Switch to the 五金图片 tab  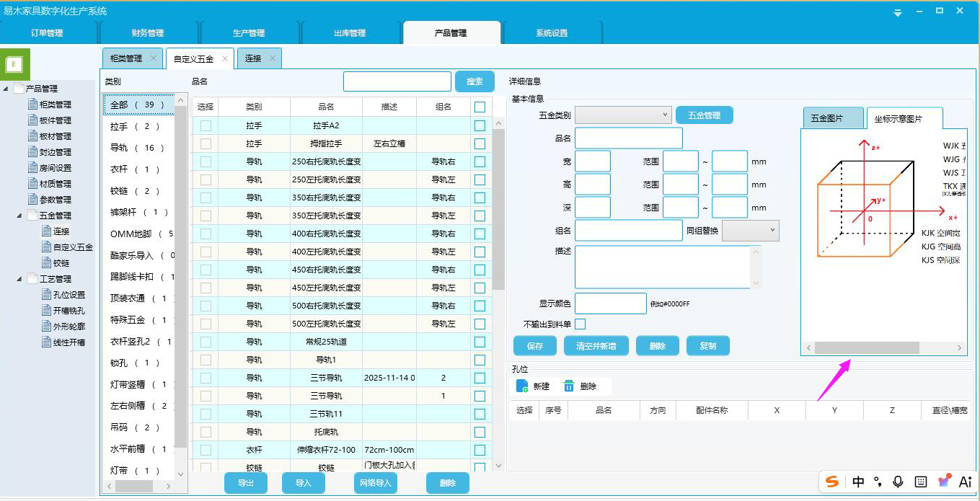click(x=833, y=118)
